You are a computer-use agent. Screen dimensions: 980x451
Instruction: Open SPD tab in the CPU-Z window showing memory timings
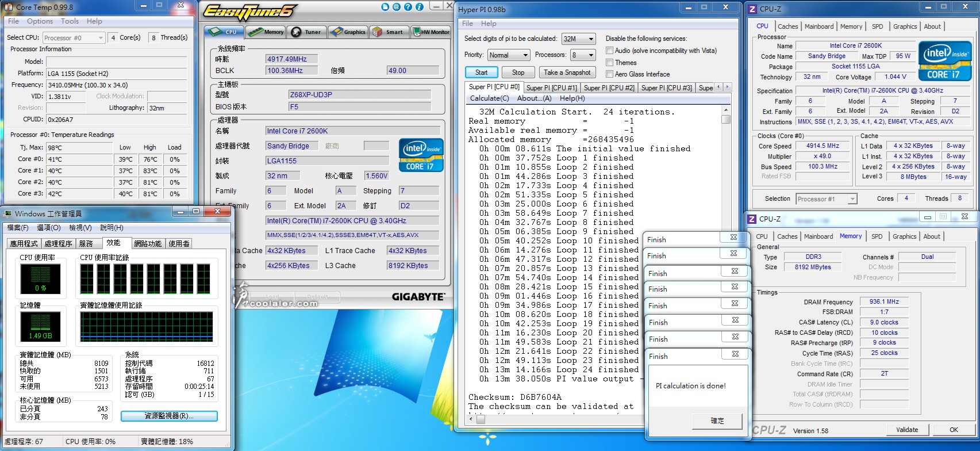click(x=877, y=236)
